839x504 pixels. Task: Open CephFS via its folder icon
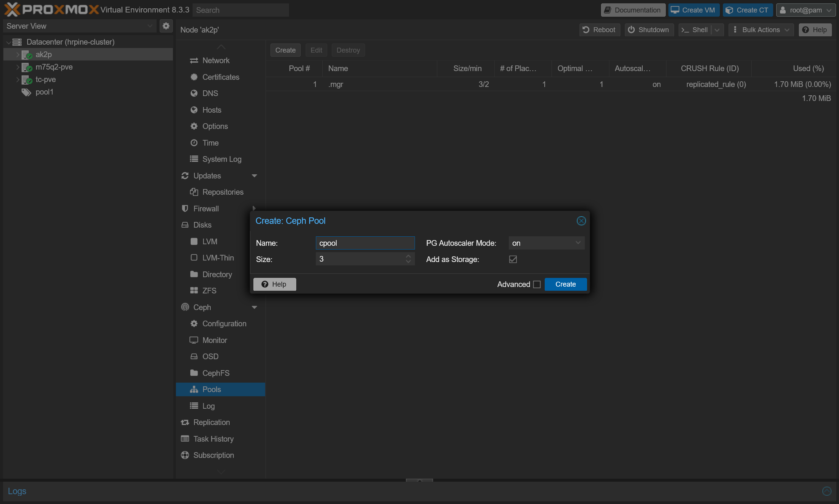194,373
